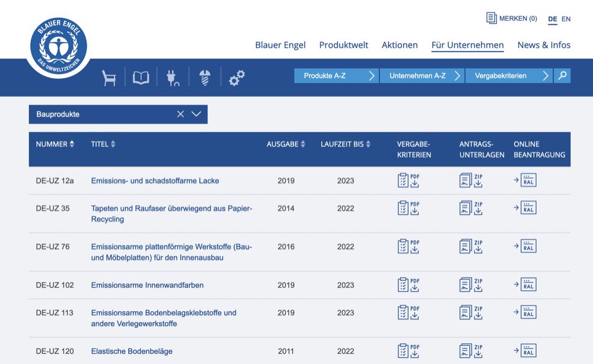Image resolution: width=593 pixels, height=364 pixels.
Task: Open Tapeten und Raufaser link
Action: click(171, 213)
